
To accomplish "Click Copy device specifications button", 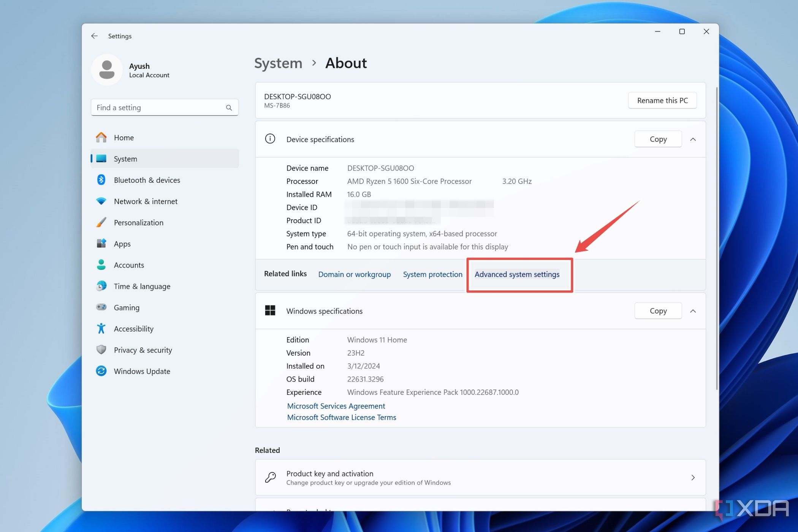I will click(658, 138).
